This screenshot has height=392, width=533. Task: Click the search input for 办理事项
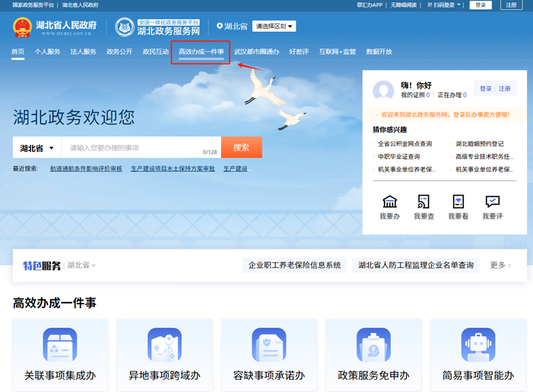(x=133, y=148)
